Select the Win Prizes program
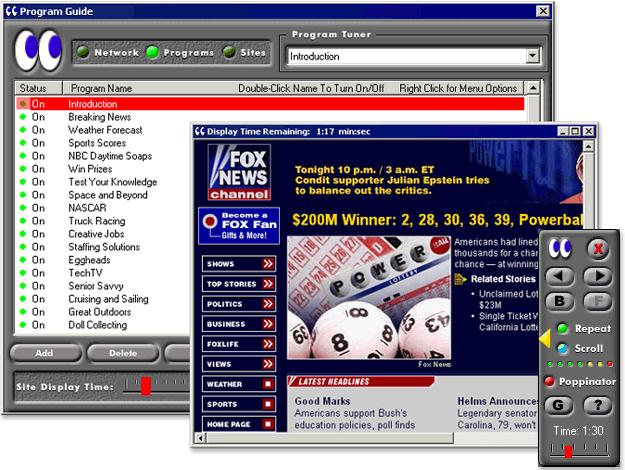The image size is (625, 470). click(90, 169)
